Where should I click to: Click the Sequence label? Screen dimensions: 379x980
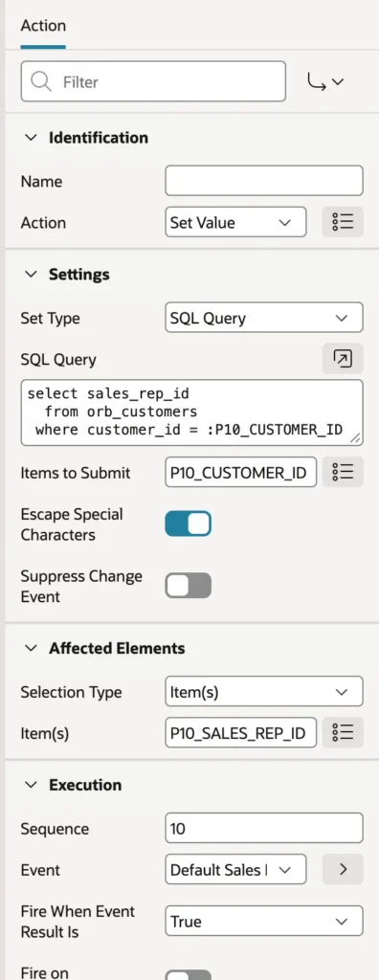click(56, 829)
